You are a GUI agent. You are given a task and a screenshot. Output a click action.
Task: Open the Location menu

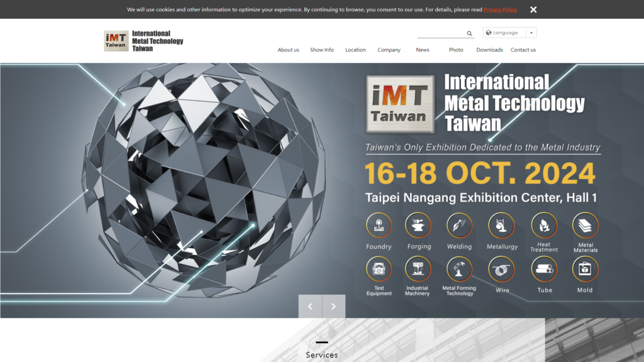pos(355,50)
